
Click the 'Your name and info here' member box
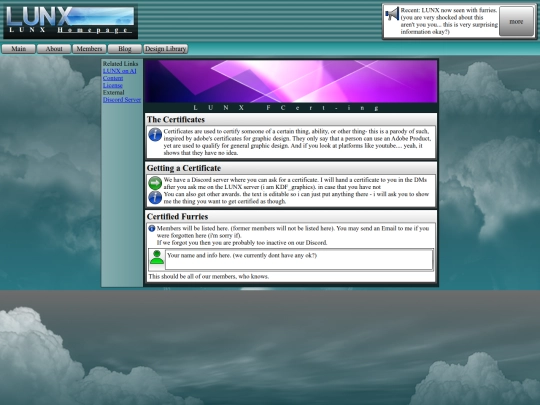tap(299, 259)
